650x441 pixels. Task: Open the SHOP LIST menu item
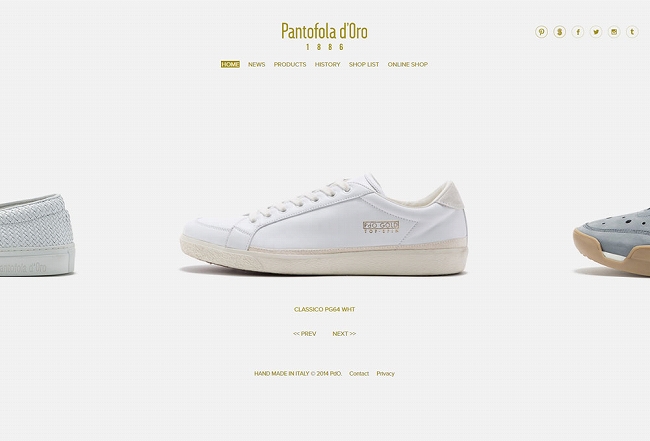364,65
